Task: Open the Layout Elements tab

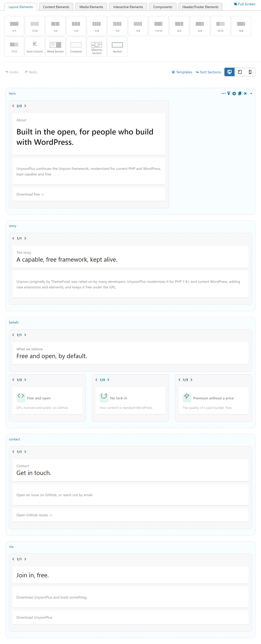Action: tap(21, 7)
